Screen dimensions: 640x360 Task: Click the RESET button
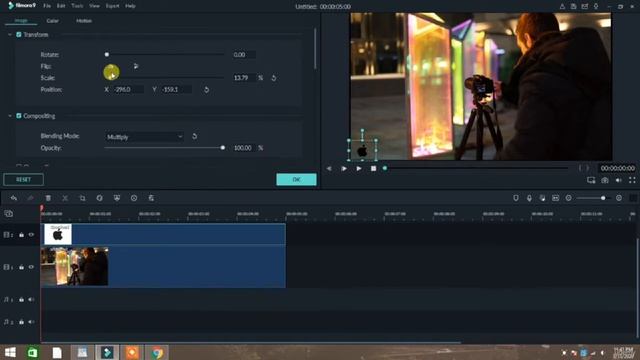[23, 180]
